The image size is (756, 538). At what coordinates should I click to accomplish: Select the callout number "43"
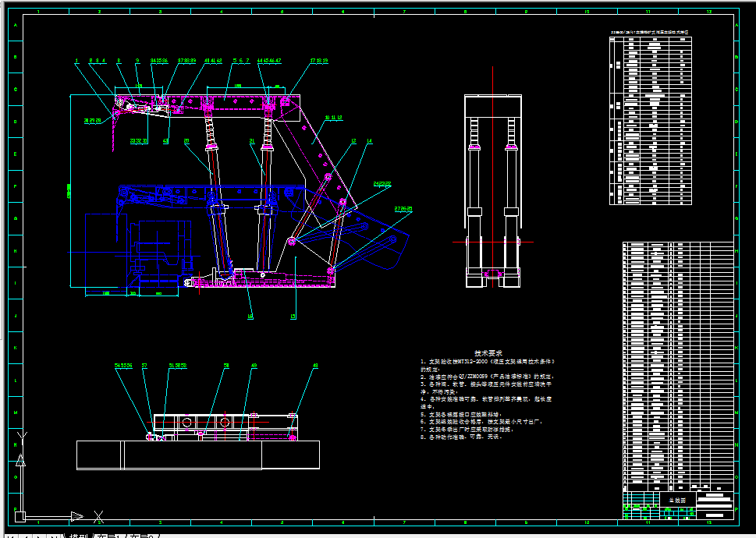(x=165, y=140)
